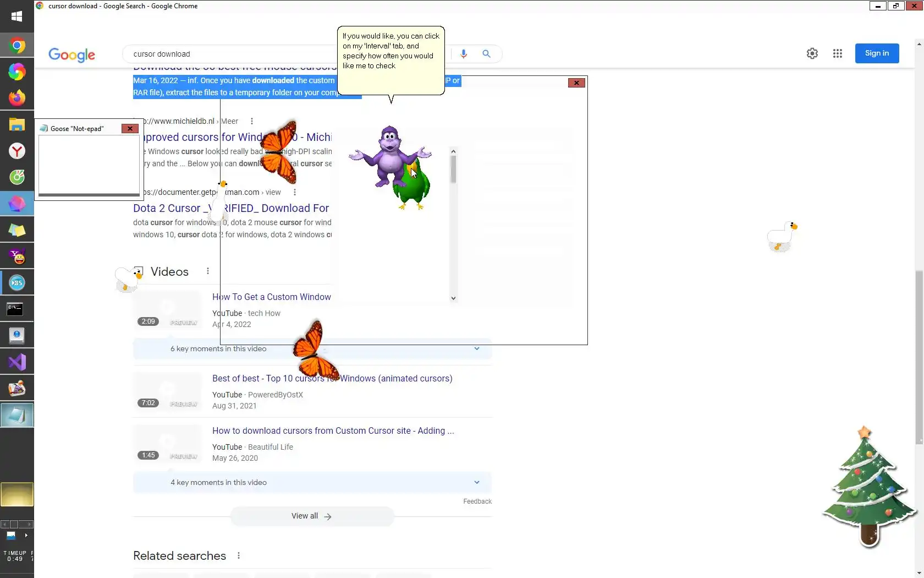The width and height of the screenshot is (924, 578).
Task: Click the blue BS round taskbar icon
Action: tap(16, 283)
